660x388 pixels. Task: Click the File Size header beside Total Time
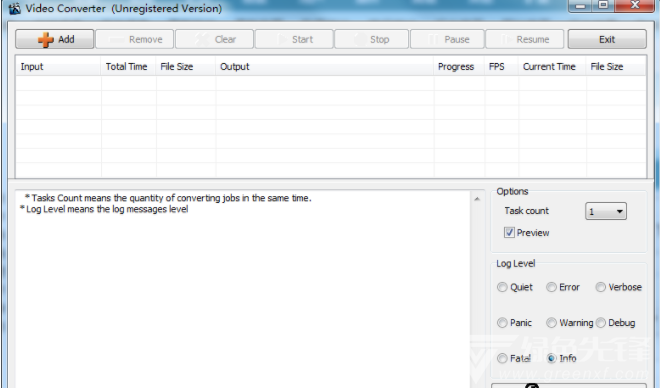pyautogui.click(x=186, y=66)
